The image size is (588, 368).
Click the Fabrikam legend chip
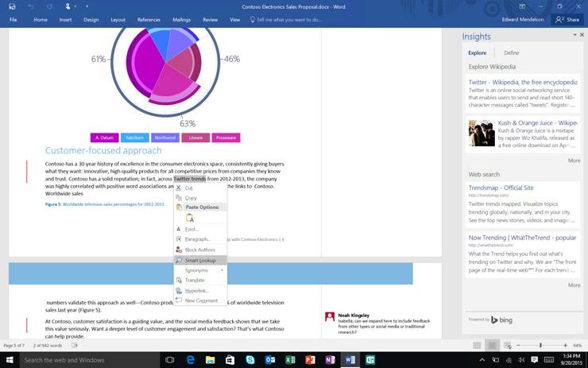(x=134, y=138)
